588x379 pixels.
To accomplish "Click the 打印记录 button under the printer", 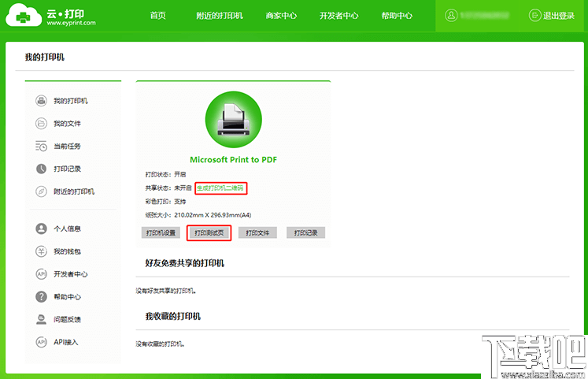I will pos(306,232).
